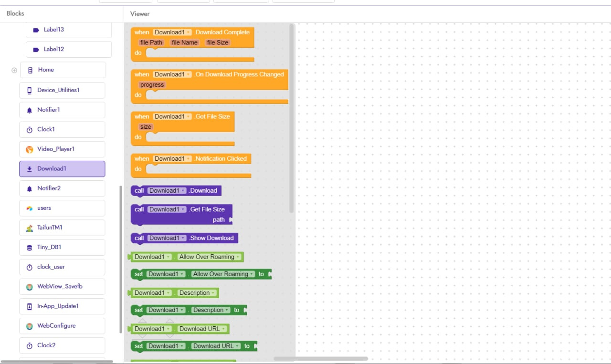Open Download1 dropdown in Notification Clicked block
The image size is (611, 364).
point(172,158)
